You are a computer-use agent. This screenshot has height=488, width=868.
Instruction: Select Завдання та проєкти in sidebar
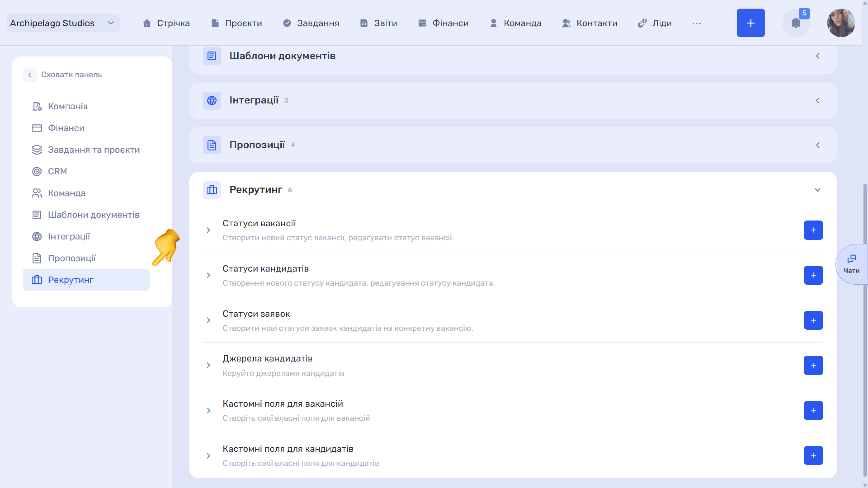(x=86, y=150)
